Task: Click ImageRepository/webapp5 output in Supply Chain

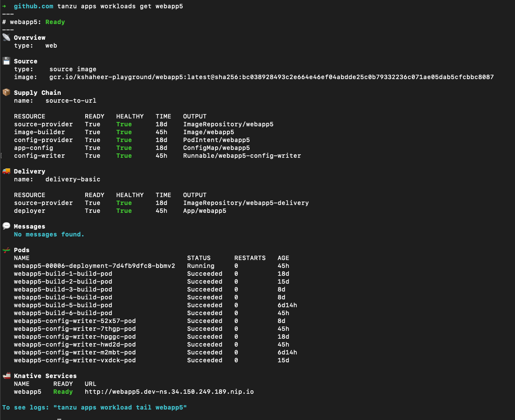Action: coord(228,125)
